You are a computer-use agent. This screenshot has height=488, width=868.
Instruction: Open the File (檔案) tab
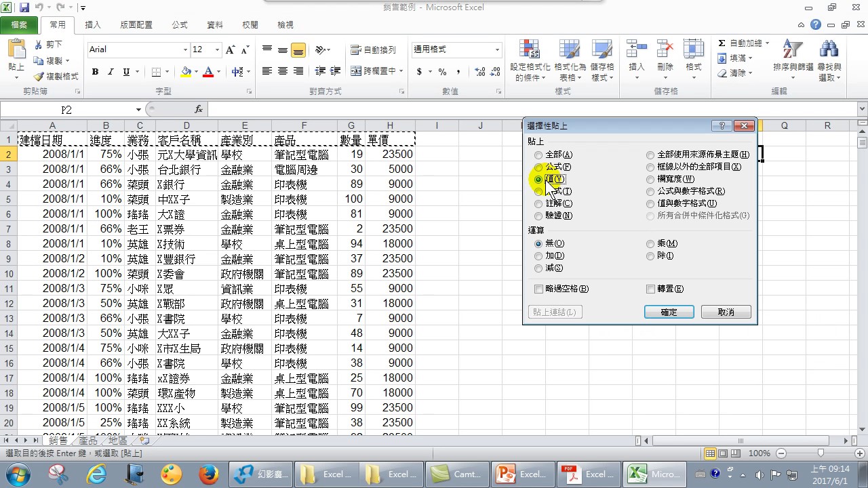point(20,25)
